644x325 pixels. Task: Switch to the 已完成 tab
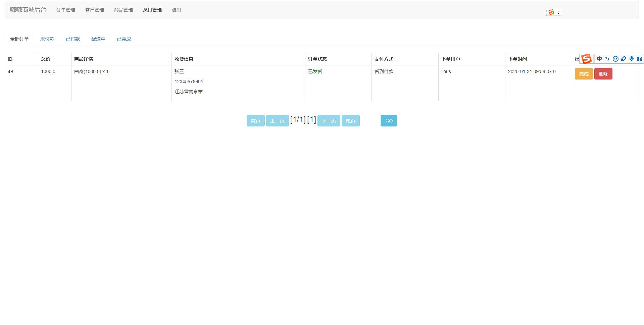tap(124, 39)
